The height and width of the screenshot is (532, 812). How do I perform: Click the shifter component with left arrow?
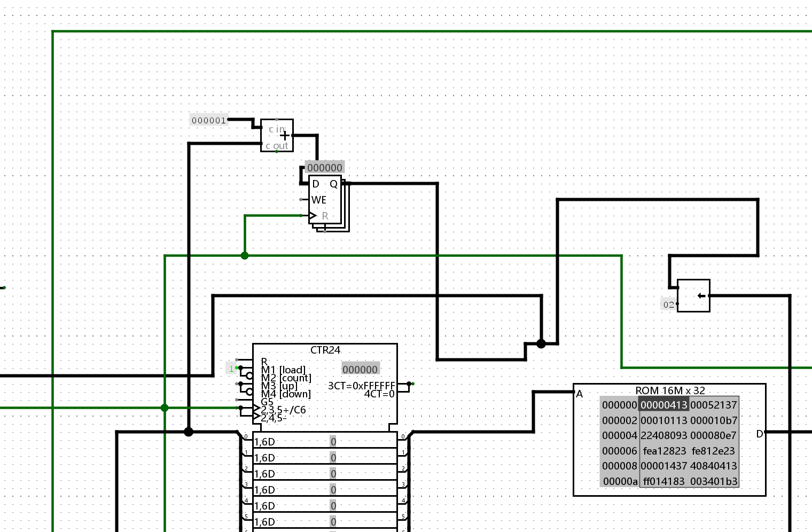pos(693,295)
